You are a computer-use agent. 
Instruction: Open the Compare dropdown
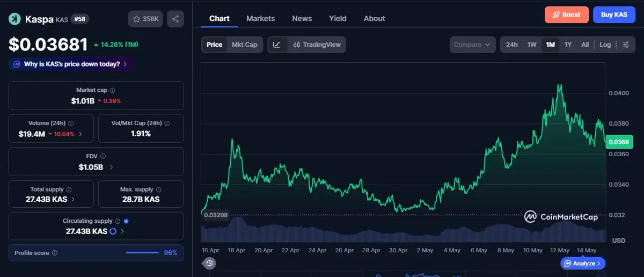[472, 45]
